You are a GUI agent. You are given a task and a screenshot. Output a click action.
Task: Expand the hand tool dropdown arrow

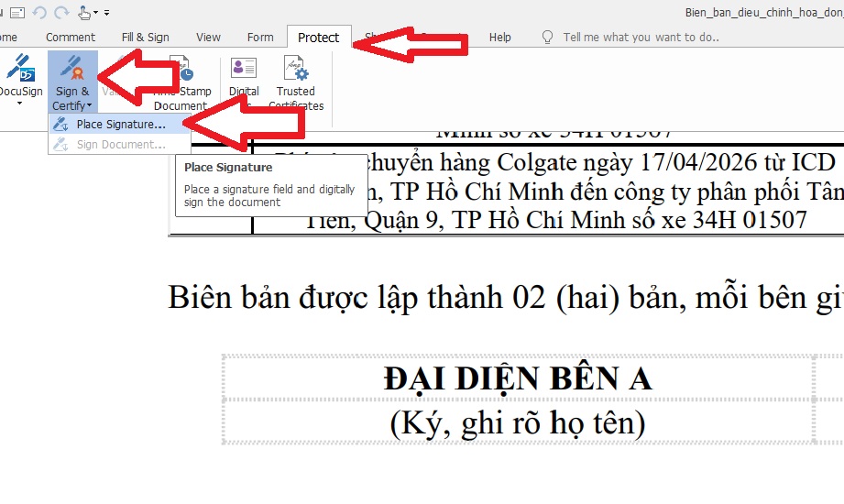(x=96, y=13)
